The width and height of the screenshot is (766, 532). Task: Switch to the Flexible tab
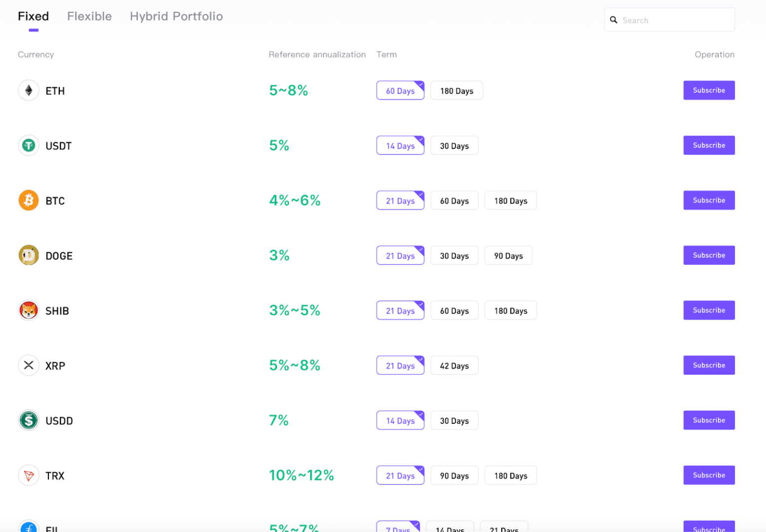pyautogui.click(x=89, y=16)
